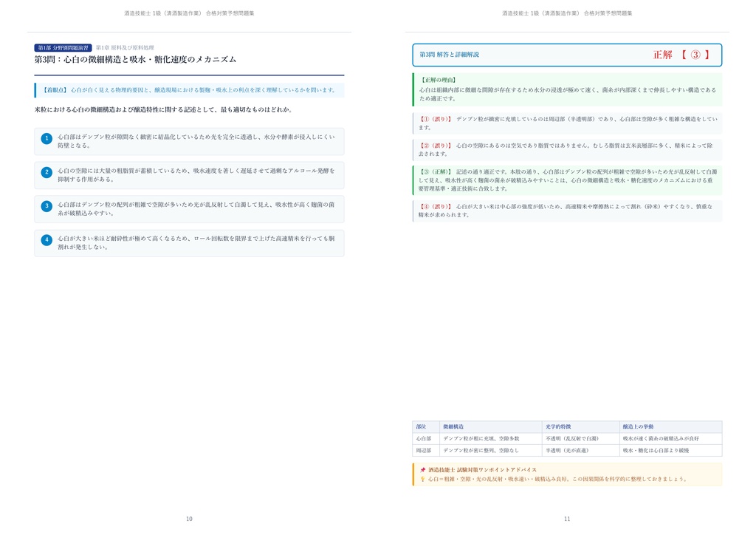
Task: Click the 【②（誤り）】 explanation row
Action: (567, 149)
